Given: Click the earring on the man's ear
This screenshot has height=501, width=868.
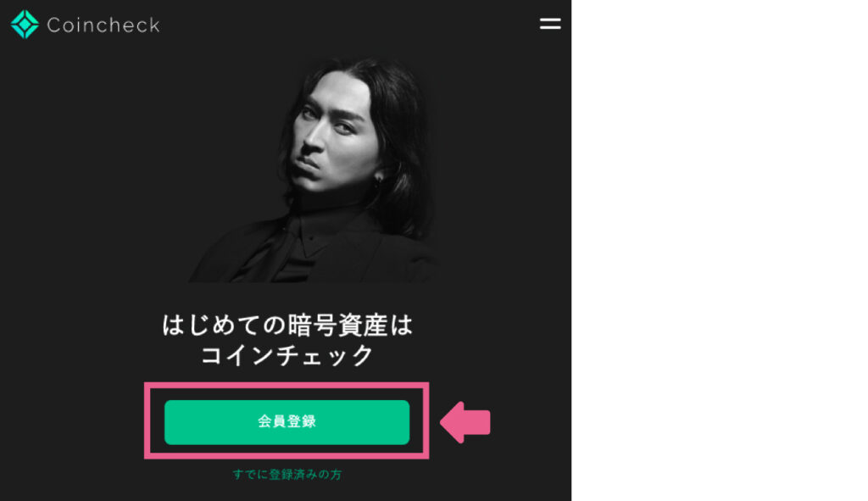Looking at the screenshot, I should pyautogui.click(x=377, y=180).
